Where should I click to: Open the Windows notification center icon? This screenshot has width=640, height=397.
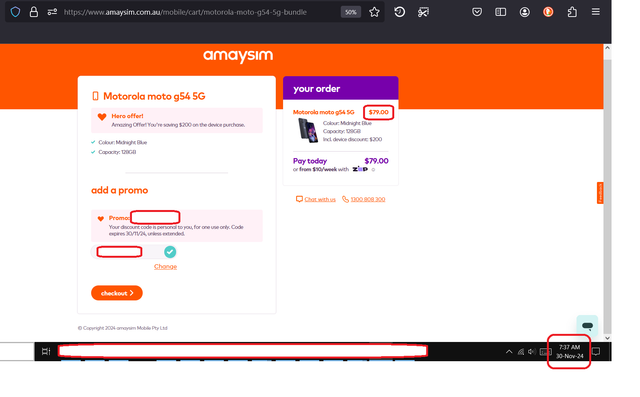click(x=596, y=351)
